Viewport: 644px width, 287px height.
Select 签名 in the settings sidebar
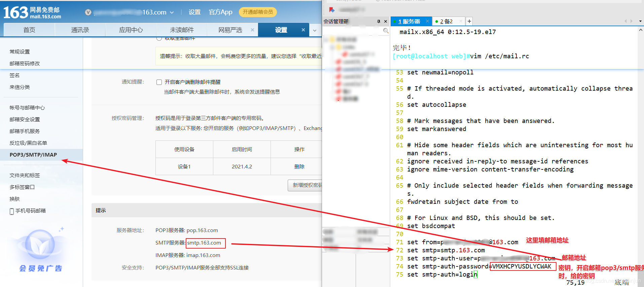click(14, 75)
